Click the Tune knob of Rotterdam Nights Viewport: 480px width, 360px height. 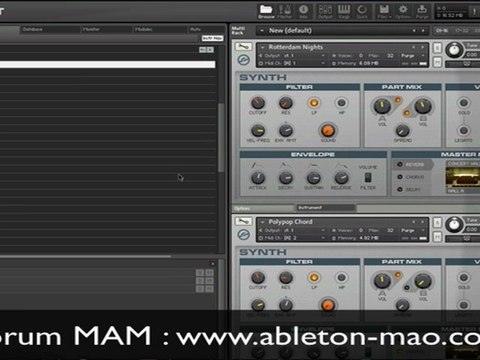click(x=454, y=51)
